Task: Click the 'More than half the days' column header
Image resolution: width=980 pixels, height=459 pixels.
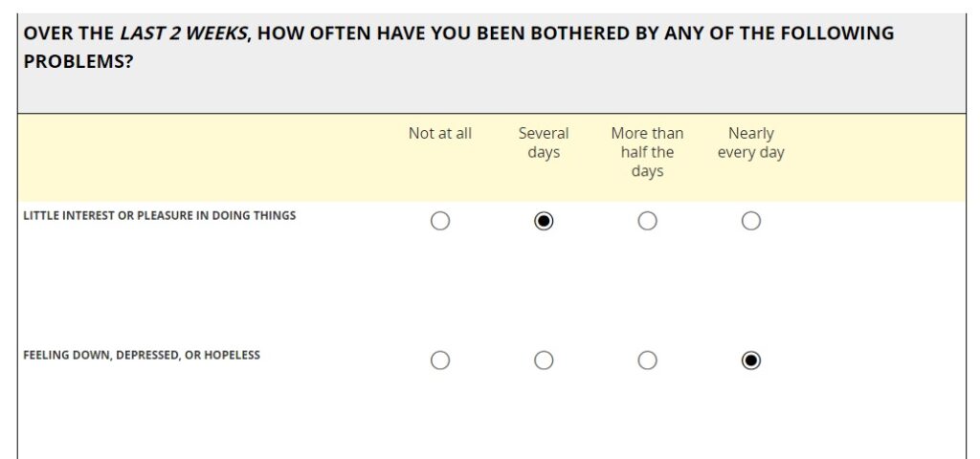Action: tap(648, 152)
